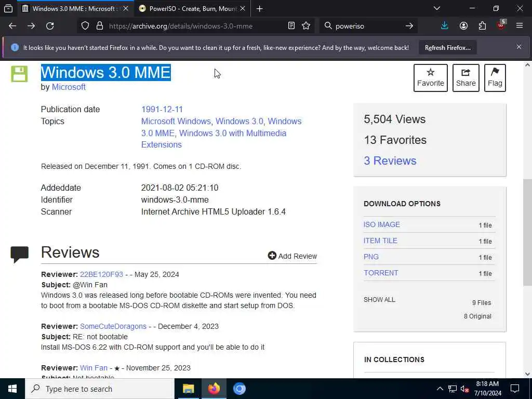Close the PowerISO tab
Viewport: 532px width, 399px height.
(x=243, y=8)
